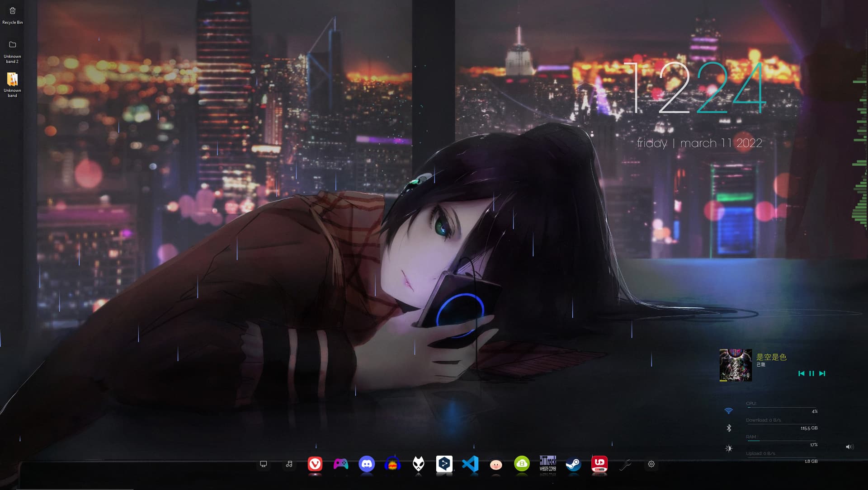
Task: Launch Discord from the dock
Action: click(x=367, y=464)
